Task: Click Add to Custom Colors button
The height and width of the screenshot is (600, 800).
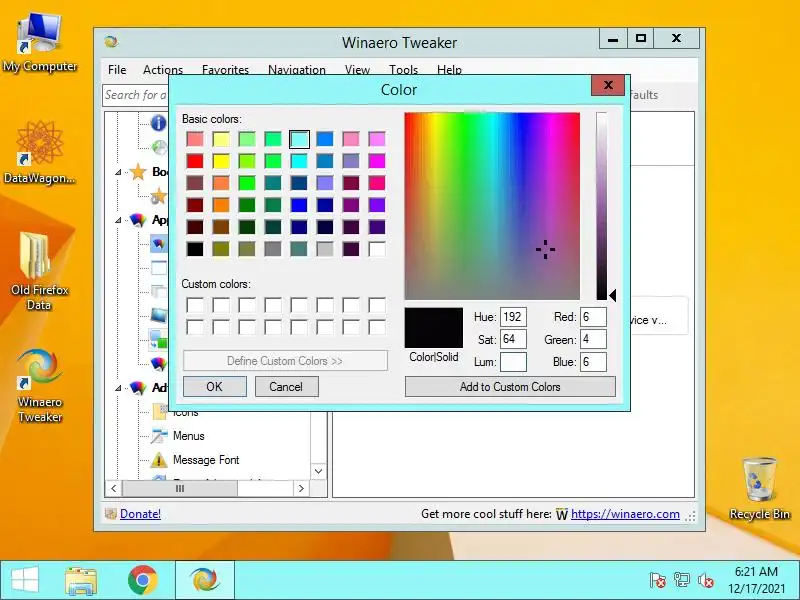Action: (510, 387)
